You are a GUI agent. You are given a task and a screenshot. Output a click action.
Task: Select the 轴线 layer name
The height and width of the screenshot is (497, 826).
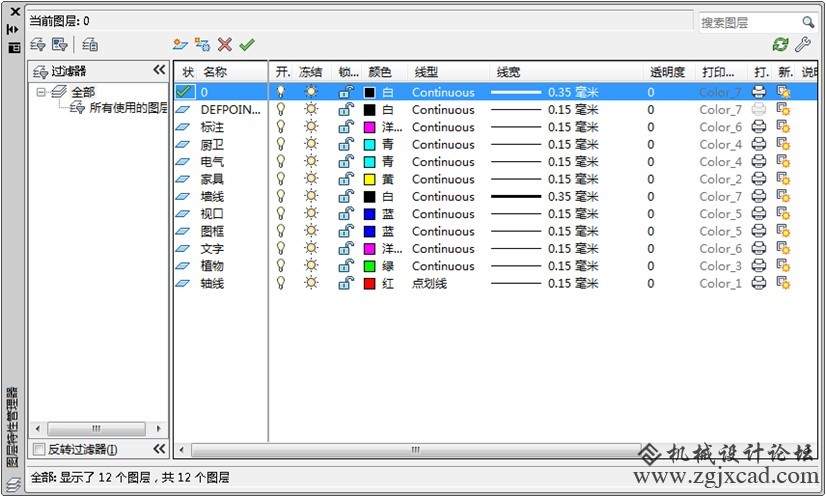pos(212,284)
